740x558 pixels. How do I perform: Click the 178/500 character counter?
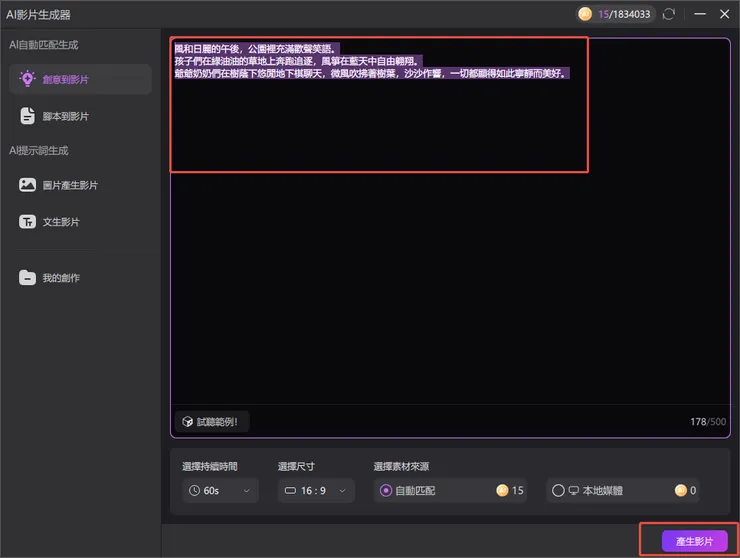point(708,422)
